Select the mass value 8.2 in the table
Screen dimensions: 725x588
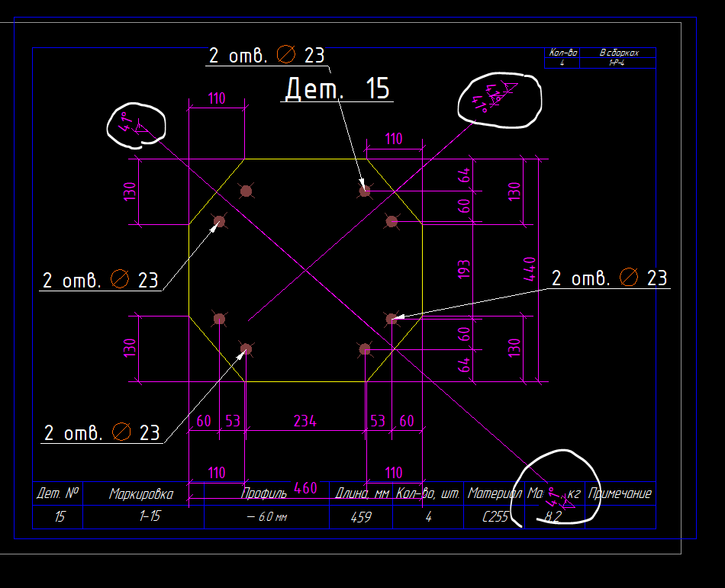(553, 517)
